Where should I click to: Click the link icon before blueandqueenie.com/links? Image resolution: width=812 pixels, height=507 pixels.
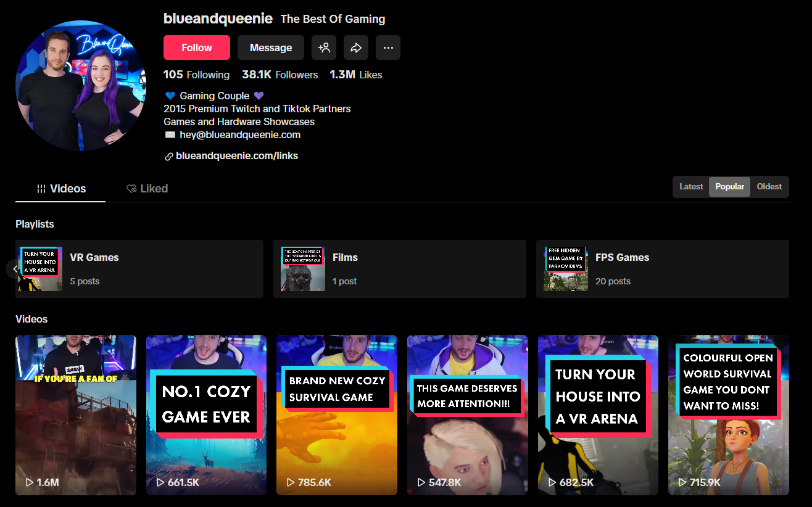(x=168, y=157)
